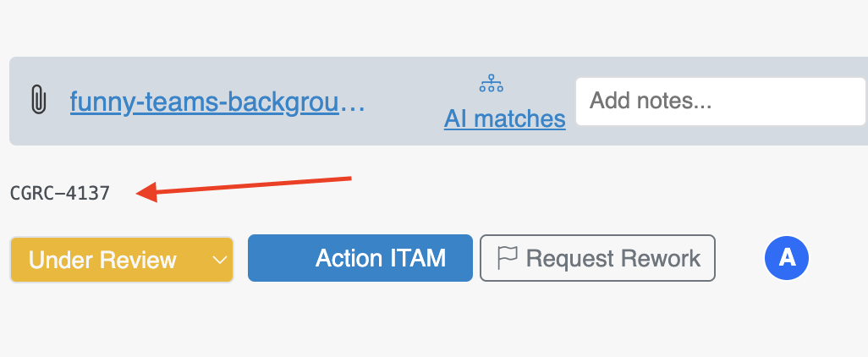Click the paperclip attachment icon

pyautogui.click(x=38, y=101)
